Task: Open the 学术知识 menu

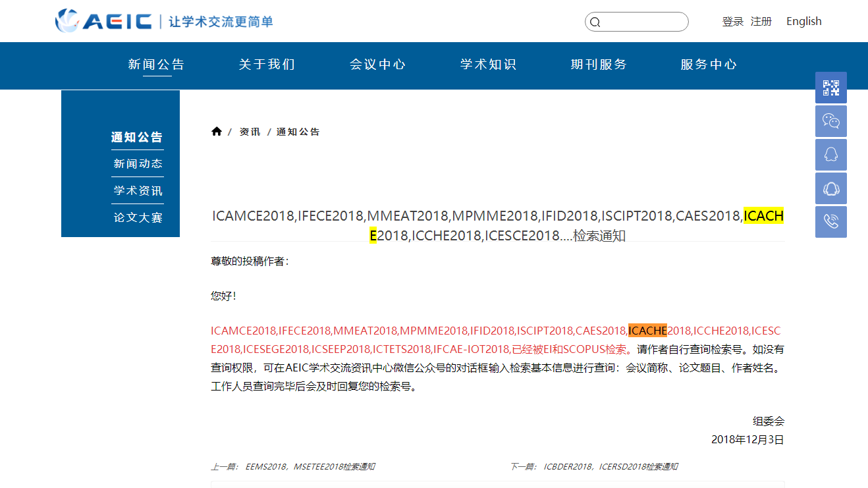Action: coord(489,65)
